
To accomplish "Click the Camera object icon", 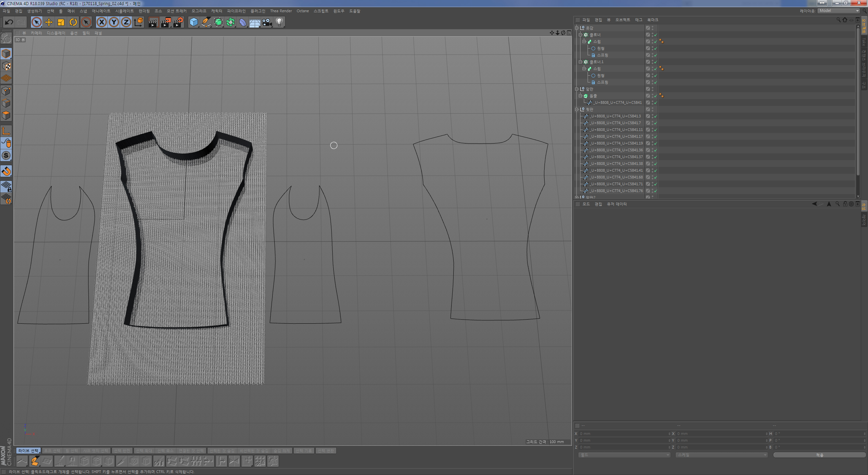I will tap(267, 22).
